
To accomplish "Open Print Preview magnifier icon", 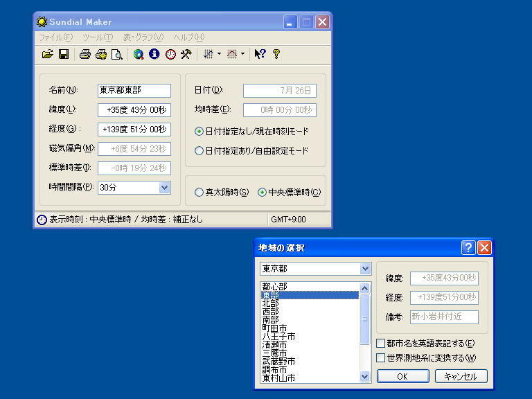I will point(117,54).
